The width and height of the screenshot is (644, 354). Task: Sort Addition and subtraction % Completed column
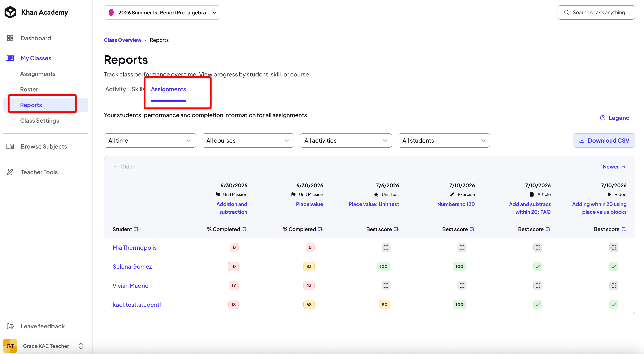[245, 229]
